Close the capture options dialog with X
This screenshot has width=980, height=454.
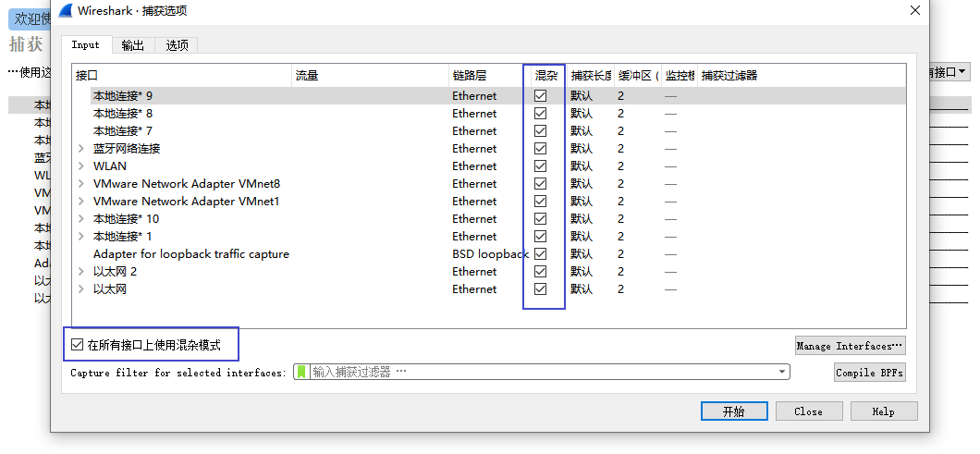point(915,10)
